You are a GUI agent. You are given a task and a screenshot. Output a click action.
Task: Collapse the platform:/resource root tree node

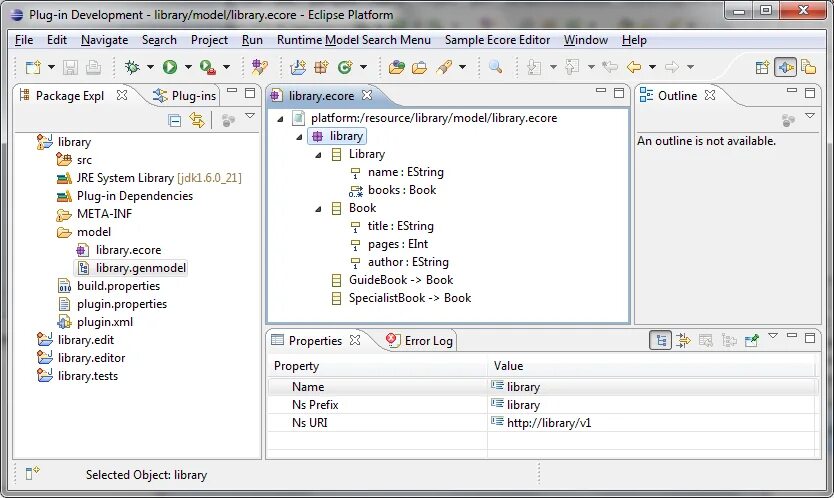[280, 119]
